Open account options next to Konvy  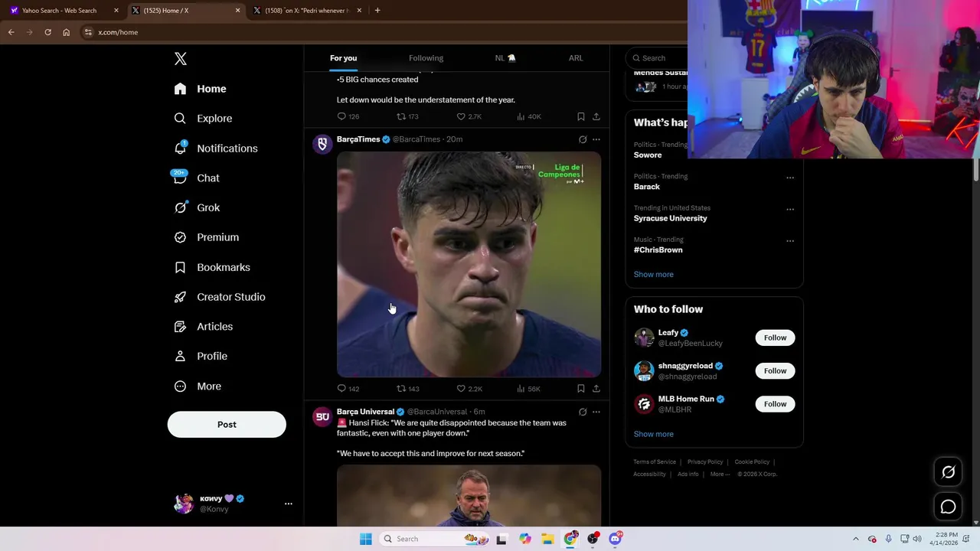tap(288, 504)
